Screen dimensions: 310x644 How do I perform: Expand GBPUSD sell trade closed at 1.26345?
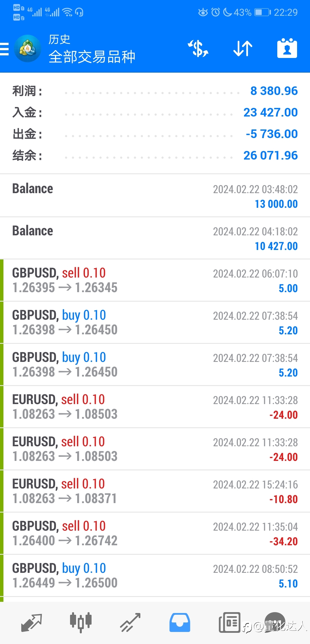(155, 280)
